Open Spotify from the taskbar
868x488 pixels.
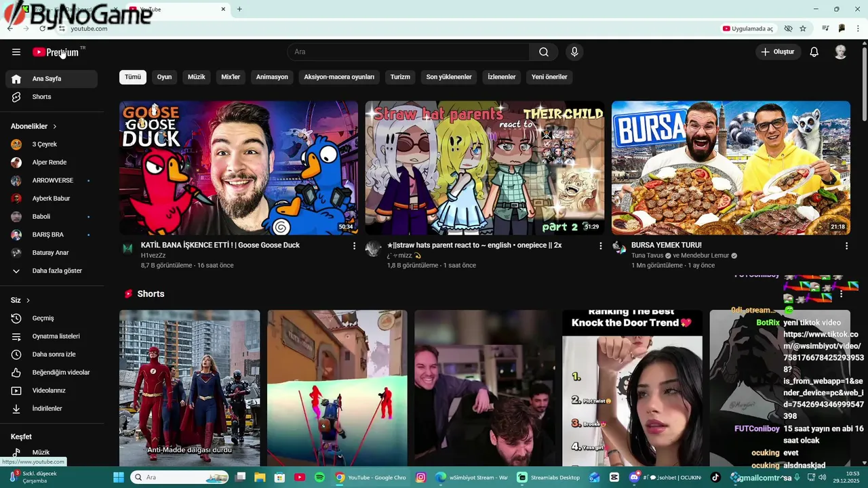[x=319, y=477]
